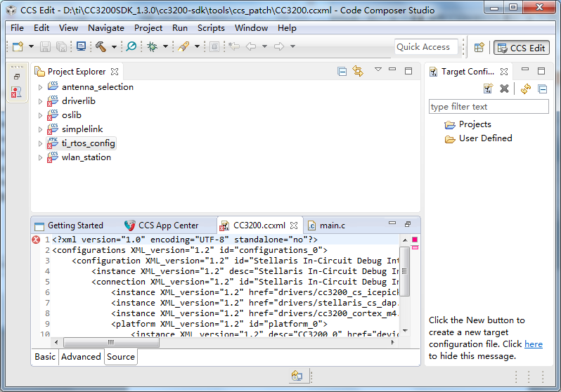Switch to the Advanced editor tab
561x392 pixels.
click(81, 357)
